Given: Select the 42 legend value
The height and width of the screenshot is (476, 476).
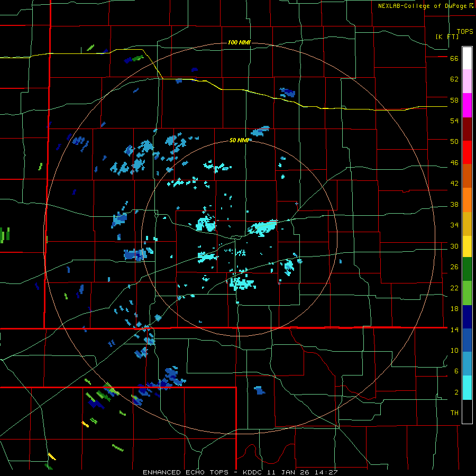Looking at the screenshot, I should (x=454, y=184).
